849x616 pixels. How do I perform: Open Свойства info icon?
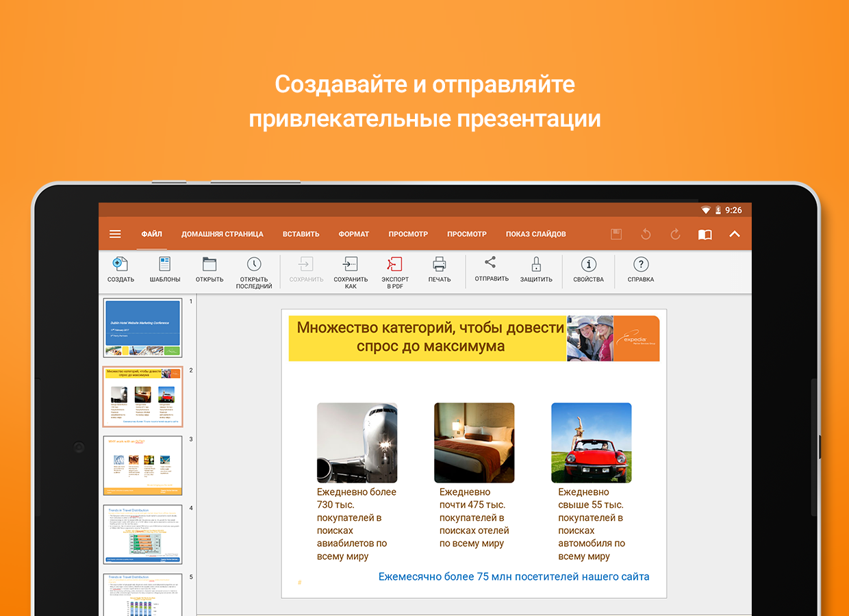[x=588, y=264]
